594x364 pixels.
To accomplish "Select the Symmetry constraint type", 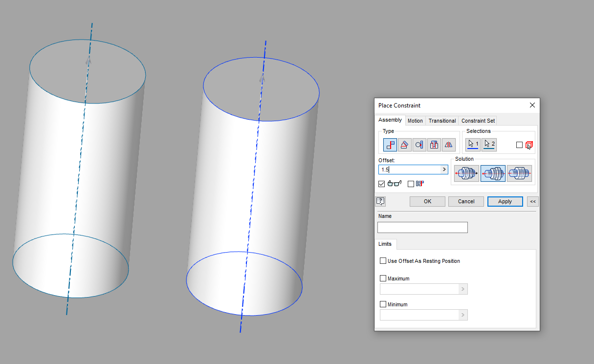I will point(448,145).
